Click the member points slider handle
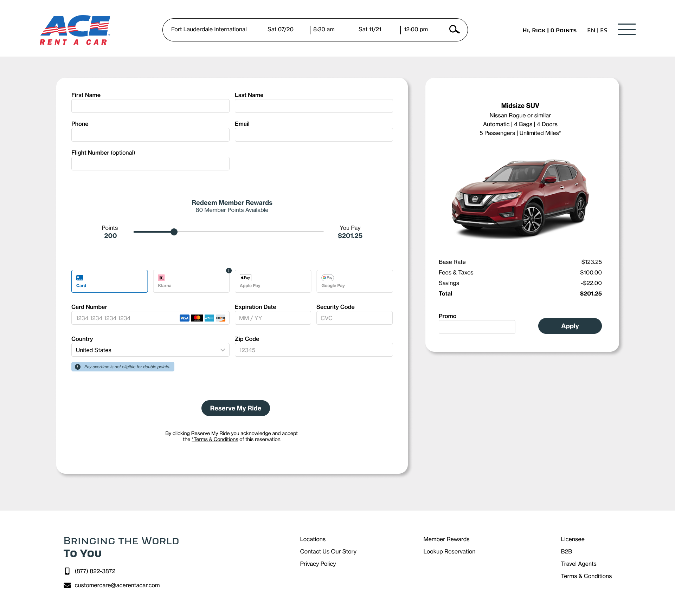 pyautogui.click(x=174, y=232)
